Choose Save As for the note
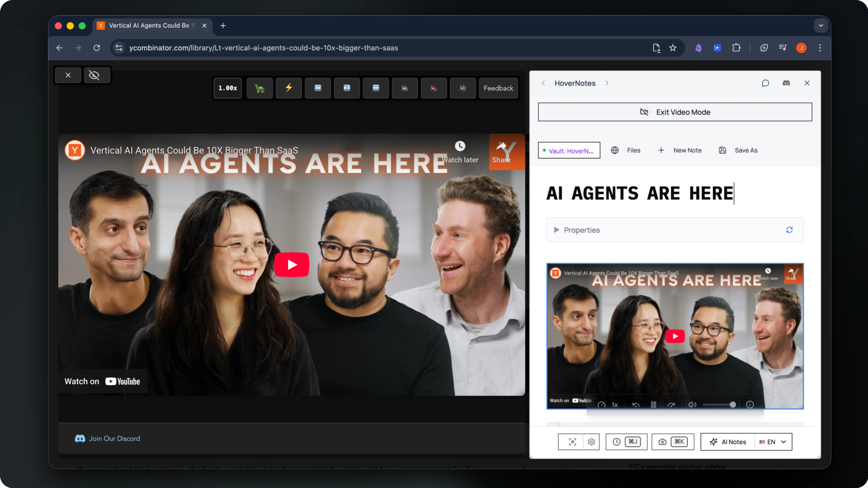The width and height of the screenshot is (868, 488). click(x=738, y=150)
